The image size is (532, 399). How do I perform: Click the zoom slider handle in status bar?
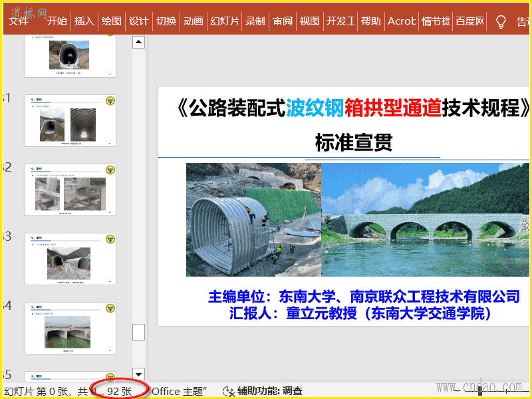click(480, 391)
